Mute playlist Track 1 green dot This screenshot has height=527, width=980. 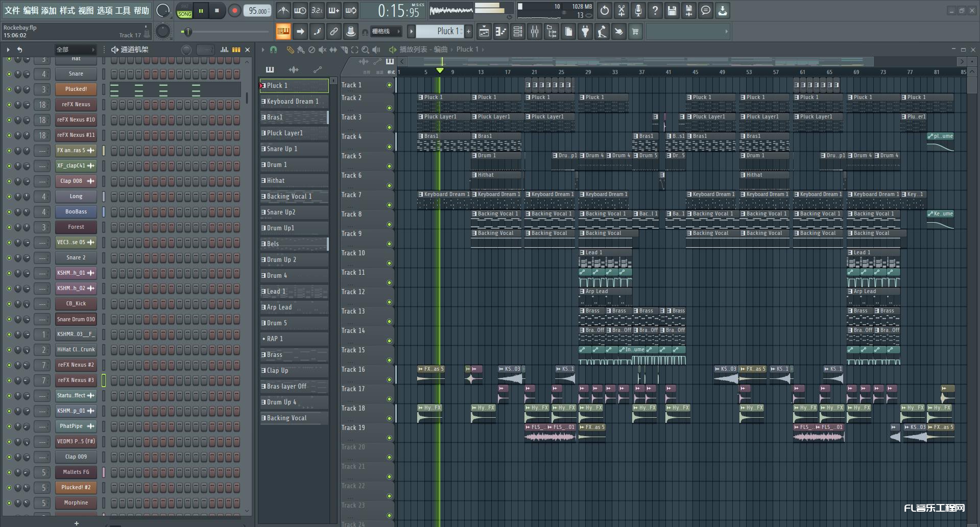(389, 85)
